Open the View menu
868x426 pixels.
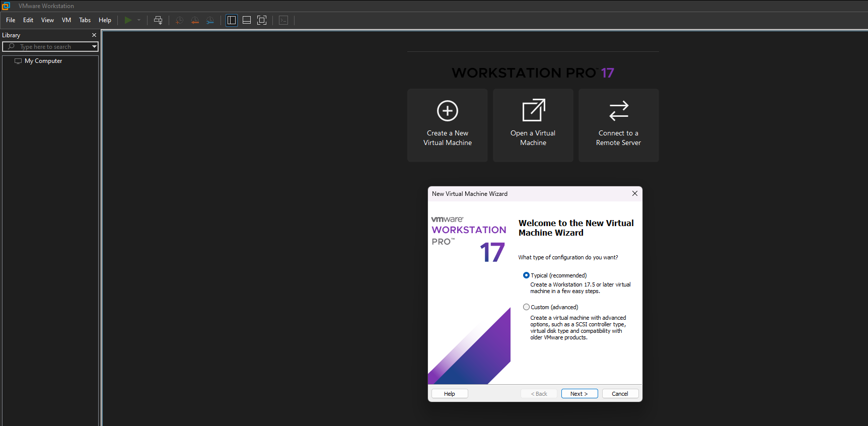47,20
